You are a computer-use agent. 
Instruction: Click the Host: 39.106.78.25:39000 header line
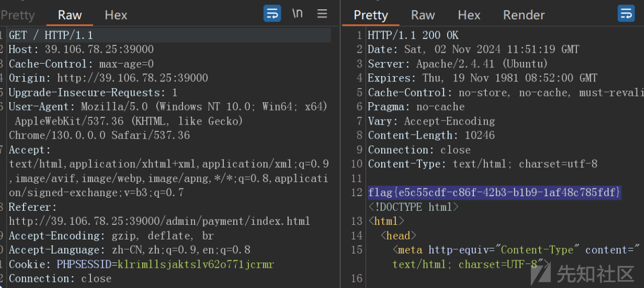pyautogui.click(x=81, y=49)
